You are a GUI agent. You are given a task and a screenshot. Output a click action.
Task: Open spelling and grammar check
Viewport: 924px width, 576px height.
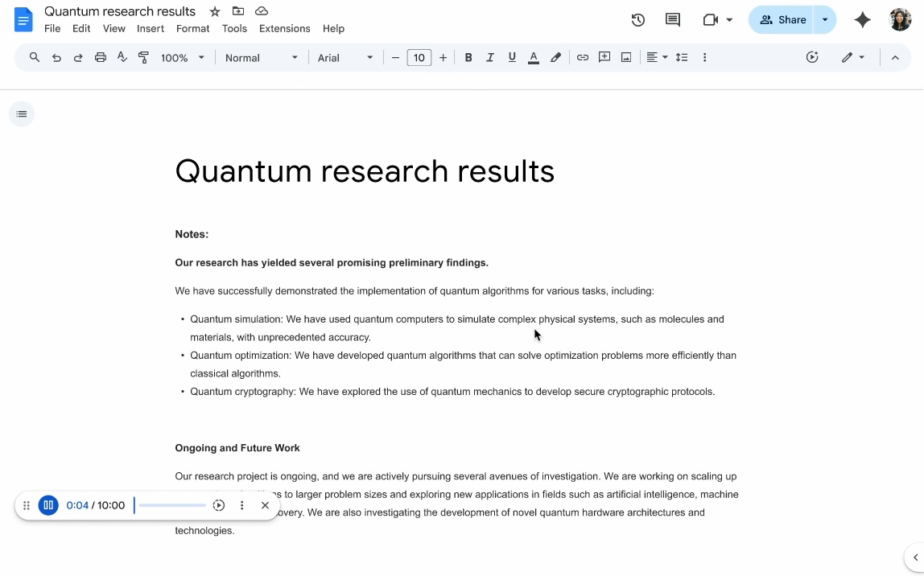[122, 57]
